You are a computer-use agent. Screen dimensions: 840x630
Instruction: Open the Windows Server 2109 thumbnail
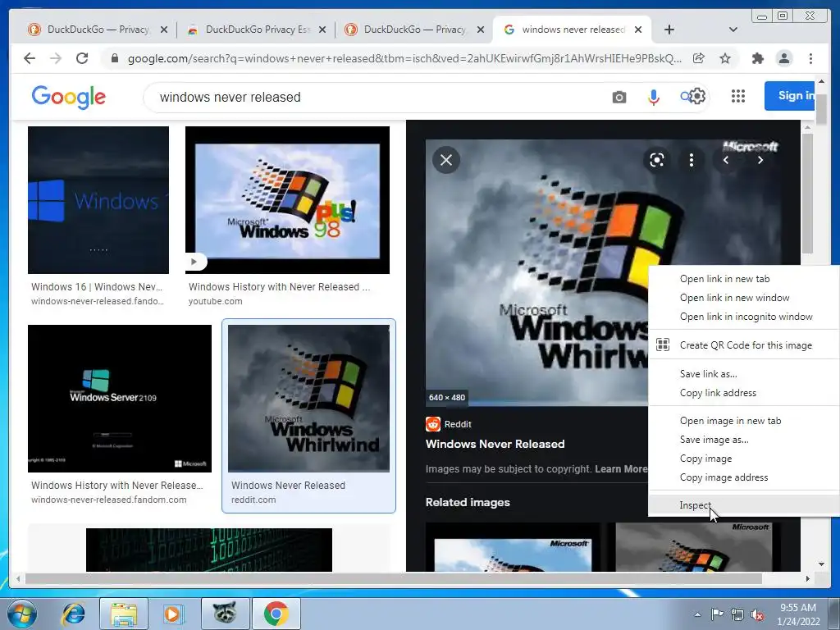click(x=120, y=399)
